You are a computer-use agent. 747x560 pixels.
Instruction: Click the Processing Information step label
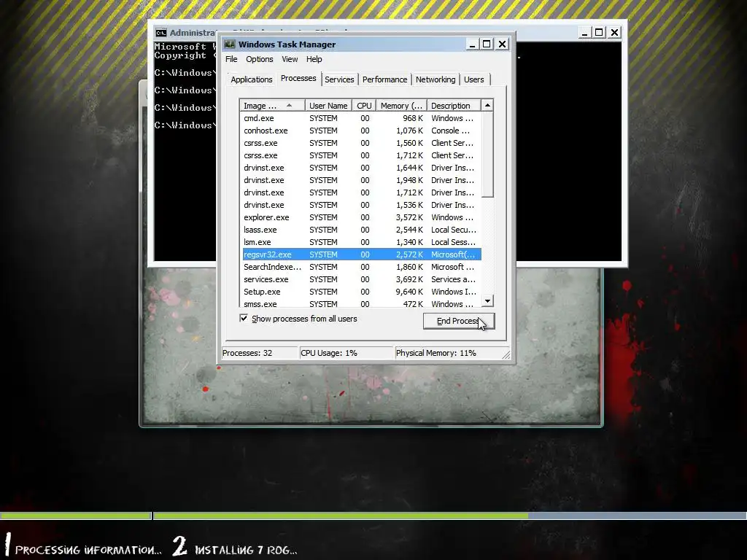pos(88,550)
